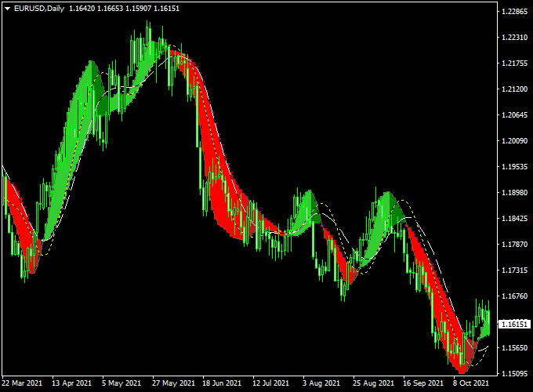Open the chart menu triangle beside EURUSD,Daily
Screen dimensions: 533x392
pyautogui.click(x=8, y=9)
